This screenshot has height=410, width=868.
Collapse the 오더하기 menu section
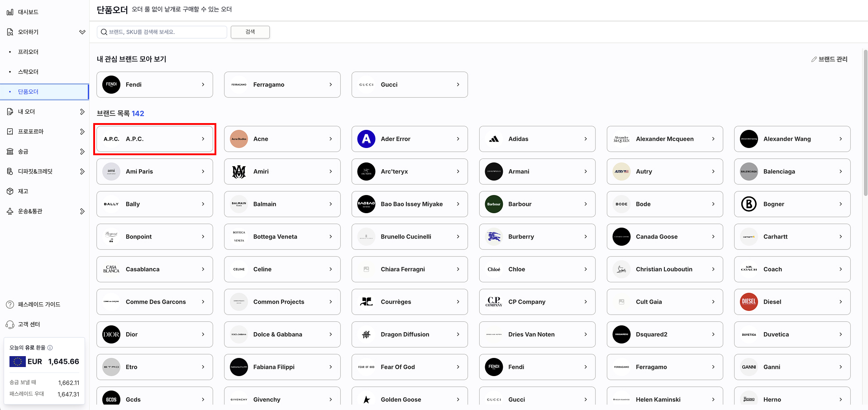[82, 32]
